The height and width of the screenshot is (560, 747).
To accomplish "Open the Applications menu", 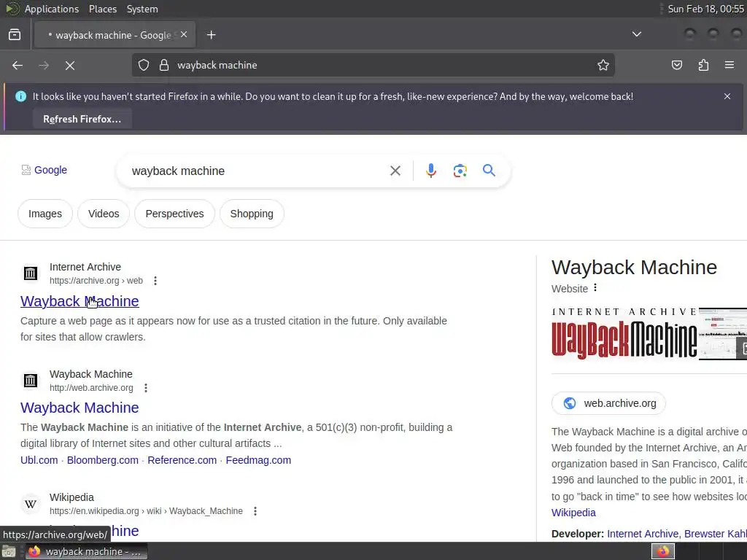I will pyautogui.click(x=52, y=9).
